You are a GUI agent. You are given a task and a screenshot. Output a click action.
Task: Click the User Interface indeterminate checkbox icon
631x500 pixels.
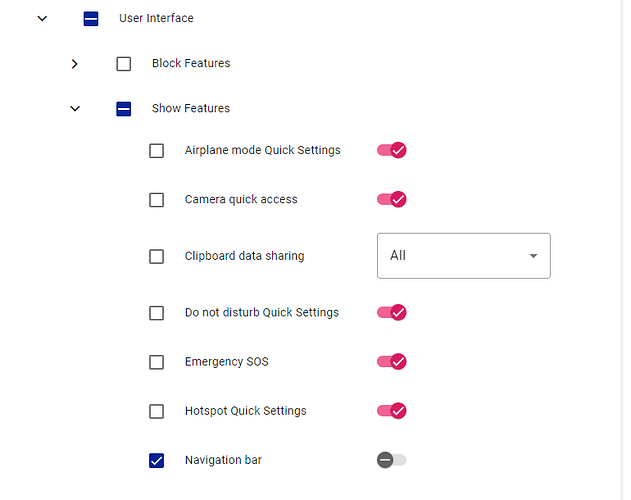pyautogui.click(x=91, y=19)
